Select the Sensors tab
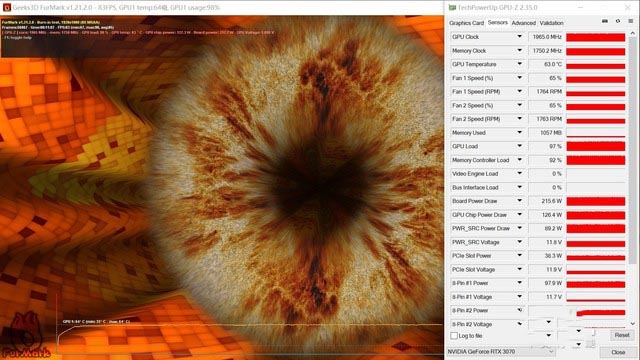This screenshot has height=360, width=640. point(498,22)
